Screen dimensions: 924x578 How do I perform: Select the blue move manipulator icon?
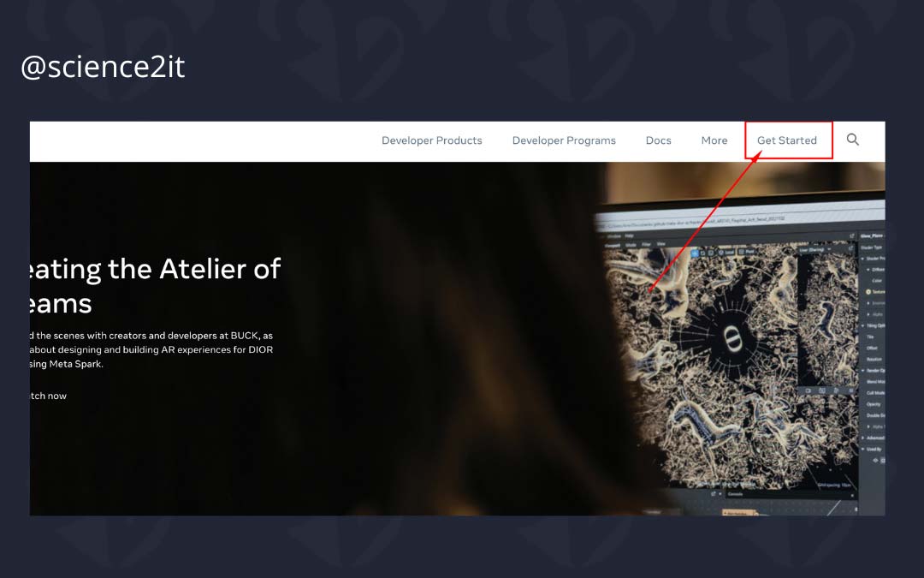694,253
